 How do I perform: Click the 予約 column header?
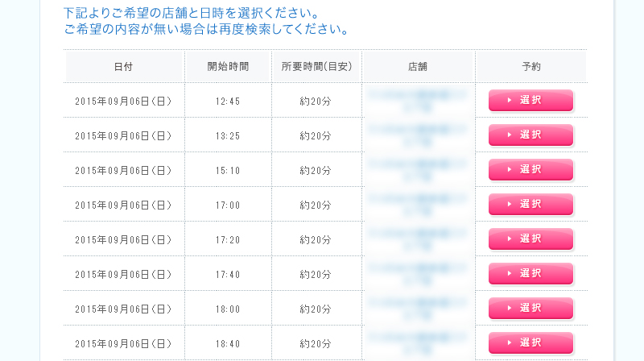tap(531, 67)
